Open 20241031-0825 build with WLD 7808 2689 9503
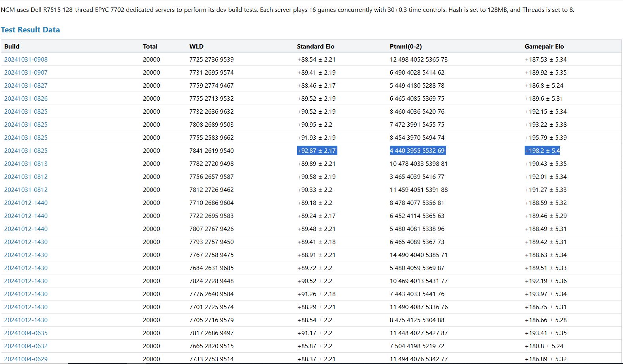Image resolution: width=623 pixels, height=364 pixels. click(26, 124)
